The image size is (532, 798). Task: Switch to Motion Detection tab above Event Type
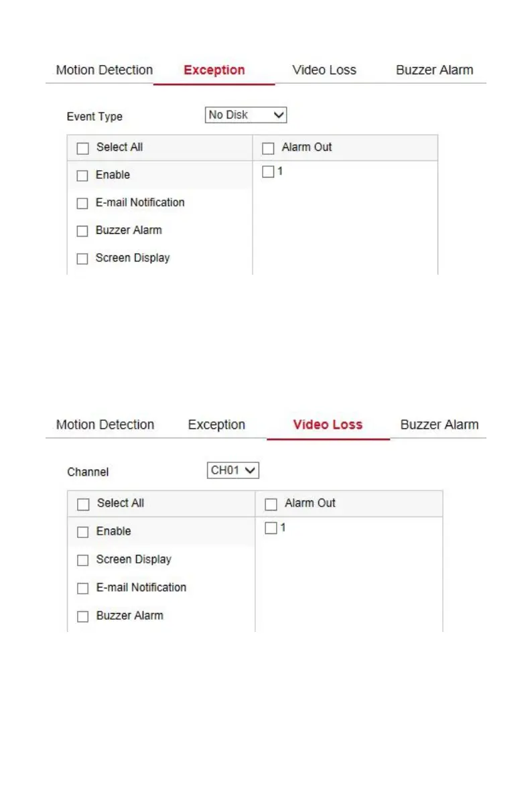coord(105,70)
